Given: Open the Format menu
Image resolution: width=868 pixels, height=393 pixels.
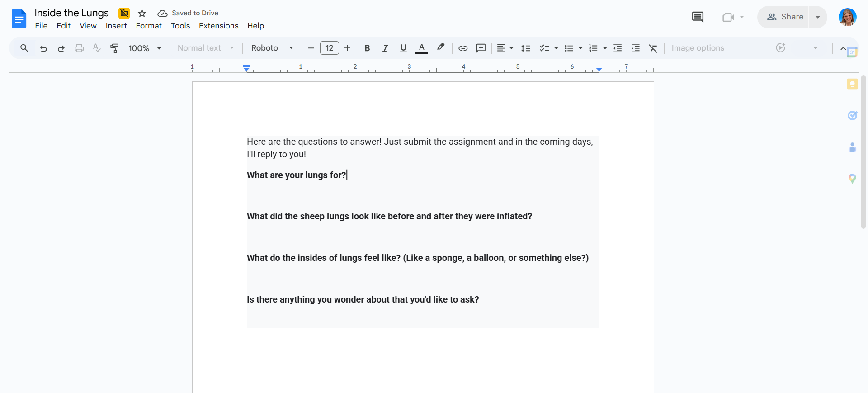Looking at the screenshot, I should tap(149, 26).
